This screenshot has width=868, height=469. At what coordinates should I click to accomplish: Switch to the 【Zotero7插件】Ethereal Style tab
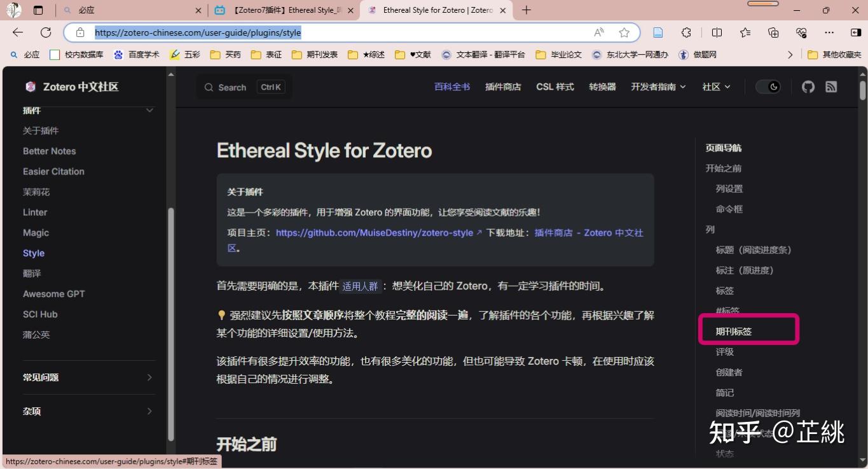click(284, 10)
